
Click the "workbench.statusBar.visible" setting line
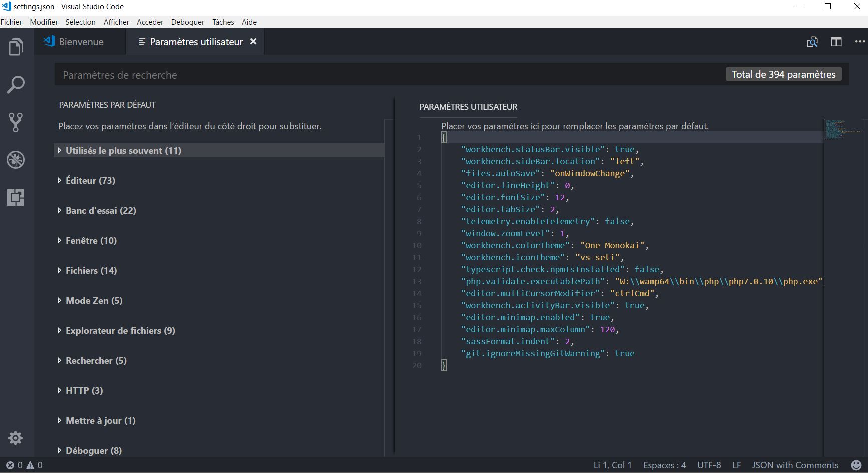click(550, 149)
